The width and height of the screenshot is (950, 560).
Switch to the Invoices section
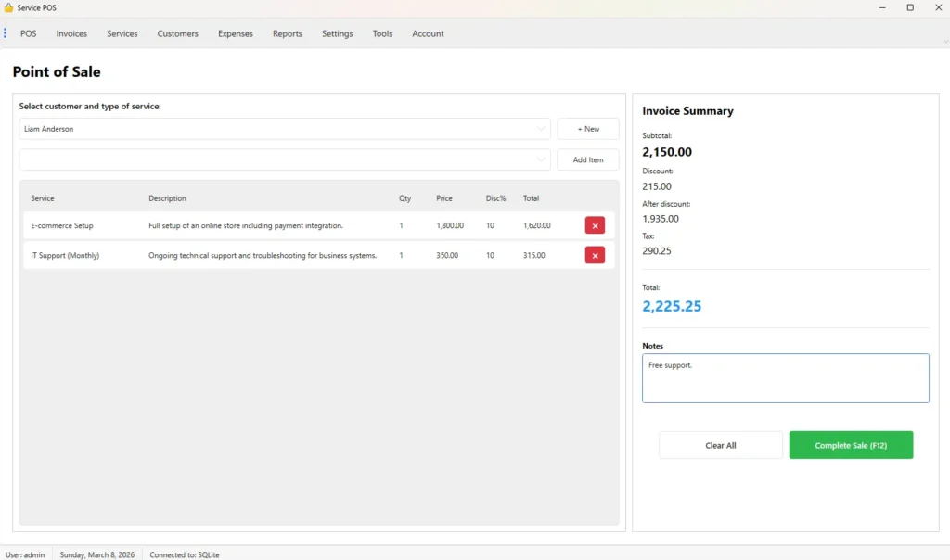(71, 33)
